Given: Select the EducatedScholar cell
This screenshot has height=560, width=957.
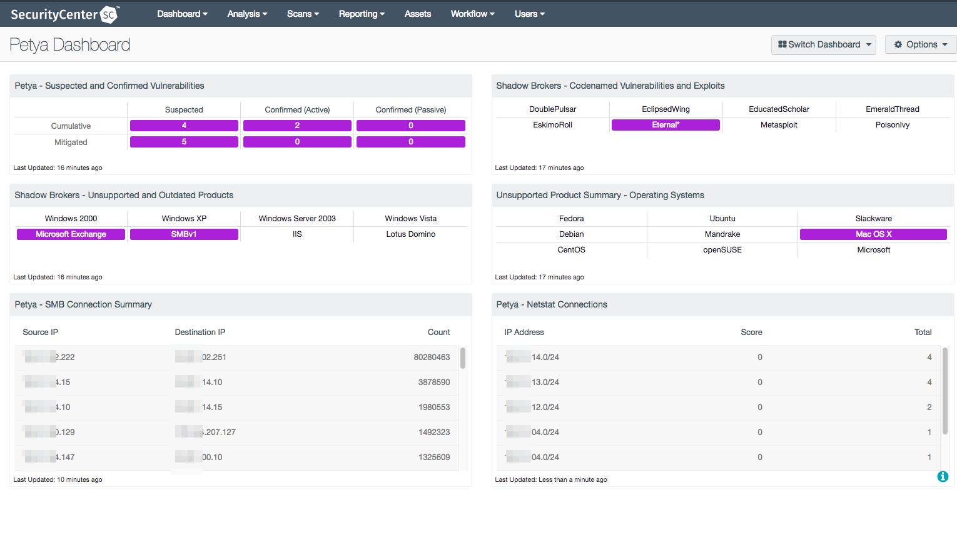Looking at the screenshot, I should point(779,109).
